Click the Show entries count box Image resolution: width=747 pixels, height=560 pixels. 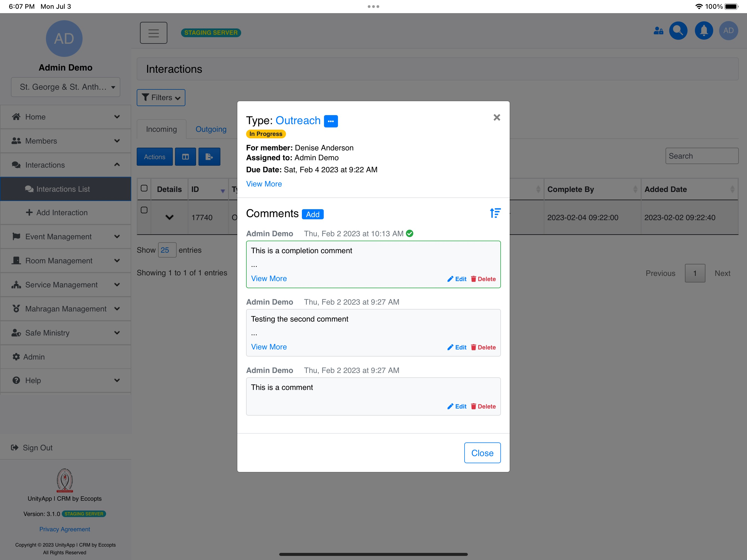coord(167,250)
